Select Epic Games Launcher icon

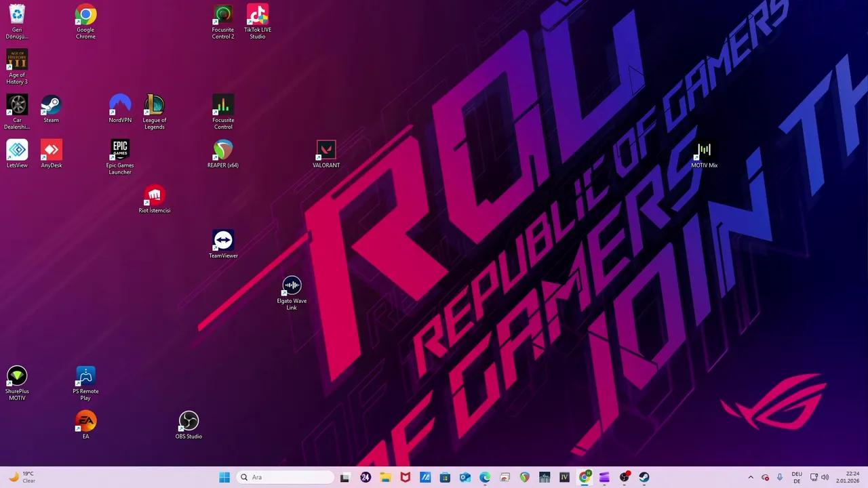[120, 157]
